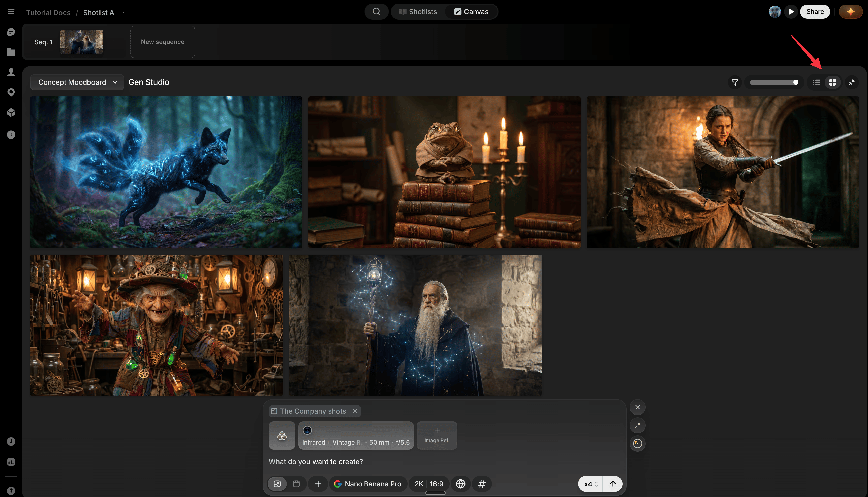
Task: Switch to grid view
Action: click(832, 82)
